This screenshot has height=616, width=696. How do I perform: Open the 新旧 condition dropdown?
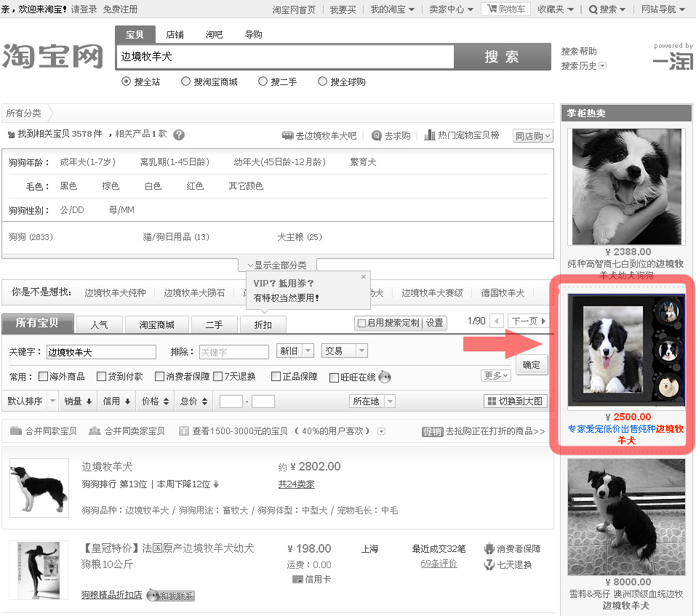tap(295, 351)
